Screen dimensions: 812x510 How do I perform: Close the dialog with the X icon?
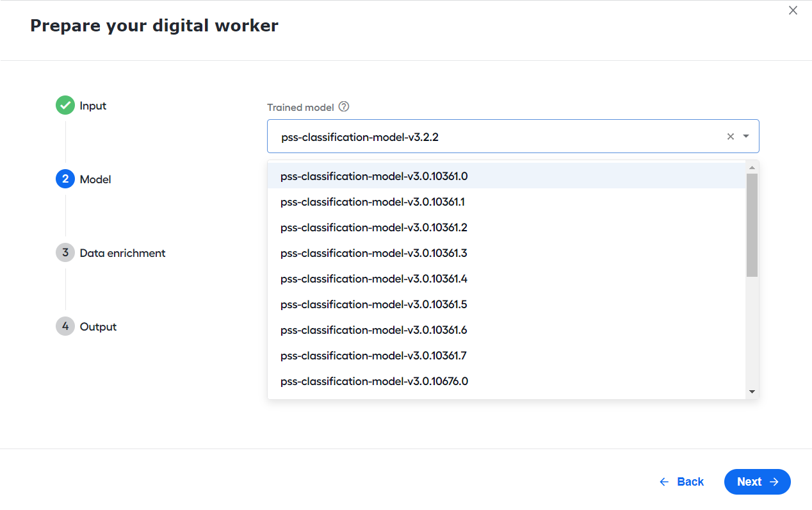[793, 10]
